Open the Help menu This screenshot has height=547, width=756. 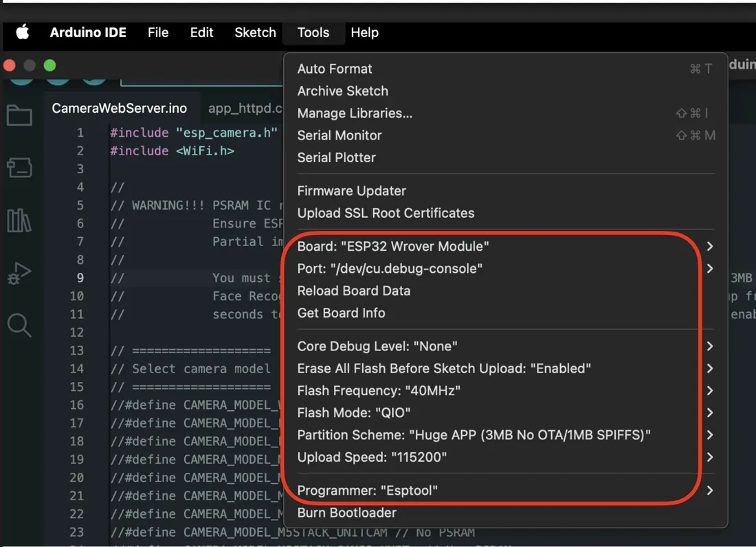pos(364,32)
